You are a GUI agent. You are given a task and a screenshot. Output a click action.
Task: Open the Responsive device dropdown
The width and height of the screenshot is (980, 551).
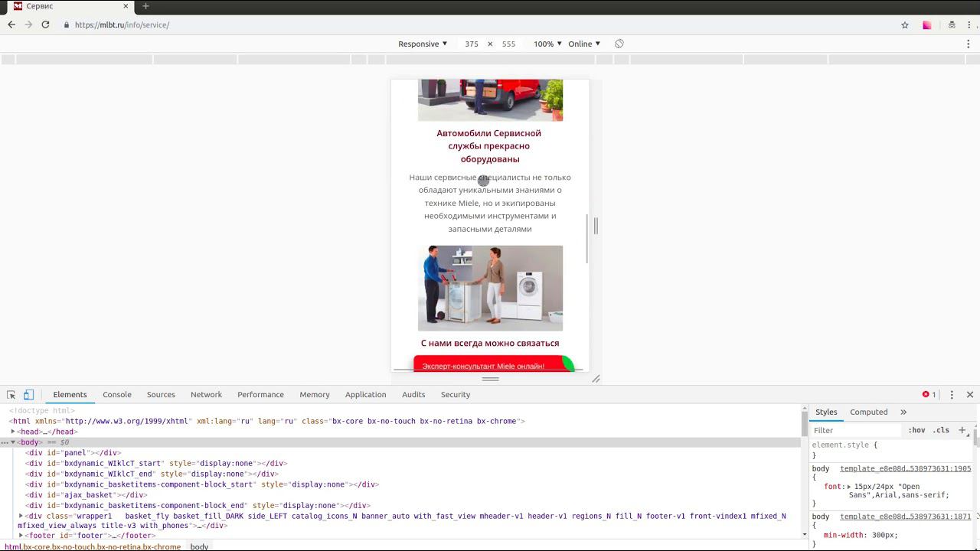coord(422,44)
